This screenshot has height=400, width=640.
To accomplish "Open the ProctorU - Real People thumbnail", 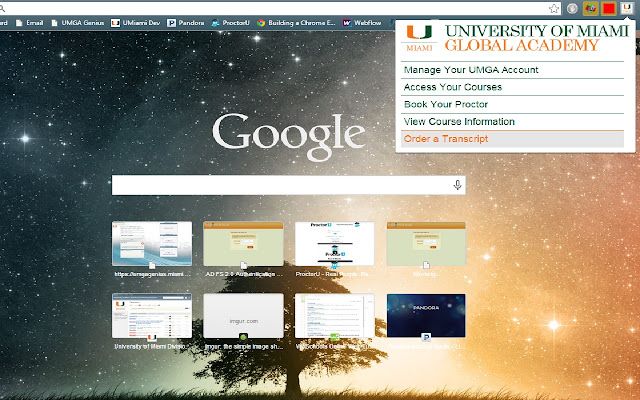I will [335, 244].
